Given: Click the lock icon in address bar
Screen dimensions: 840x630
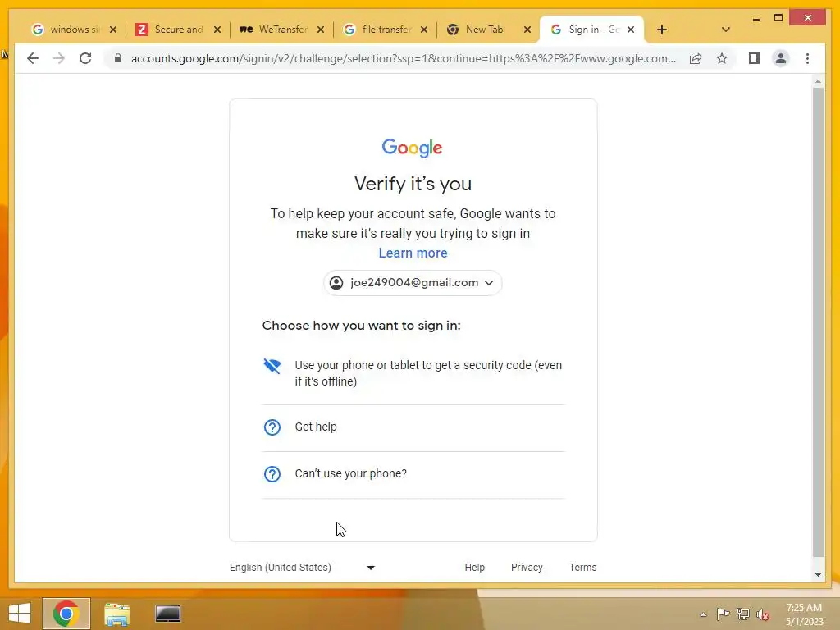Looking at the screenshot, I should point(118,58).
